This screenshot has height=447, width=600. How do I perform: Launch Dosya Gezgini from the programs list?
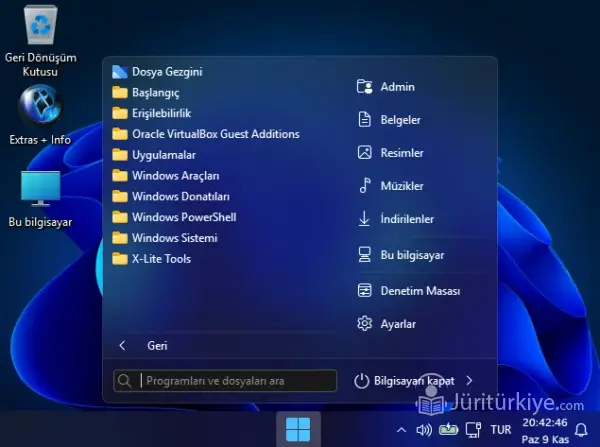[166, 71]
